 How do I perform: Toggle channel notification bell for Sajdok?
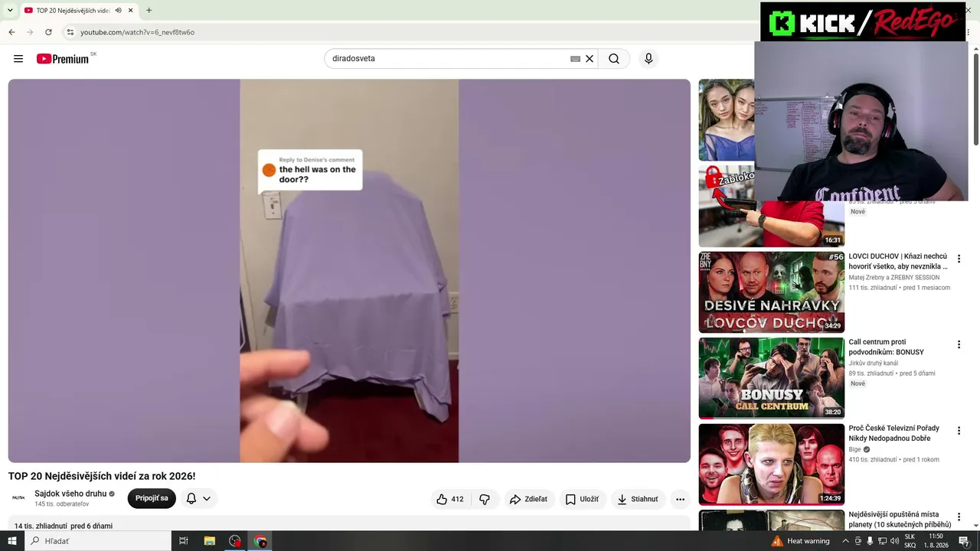point(191,499)
